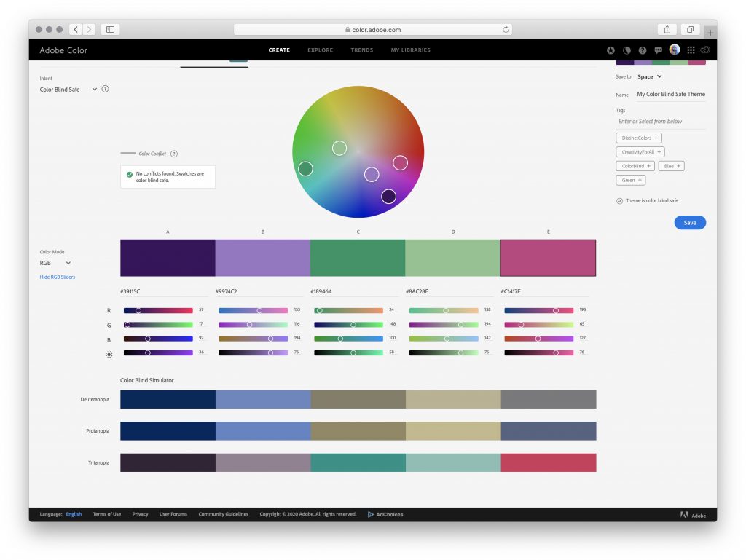
Task: Click R value 153 for swatch B
Action: click(297, 310)
